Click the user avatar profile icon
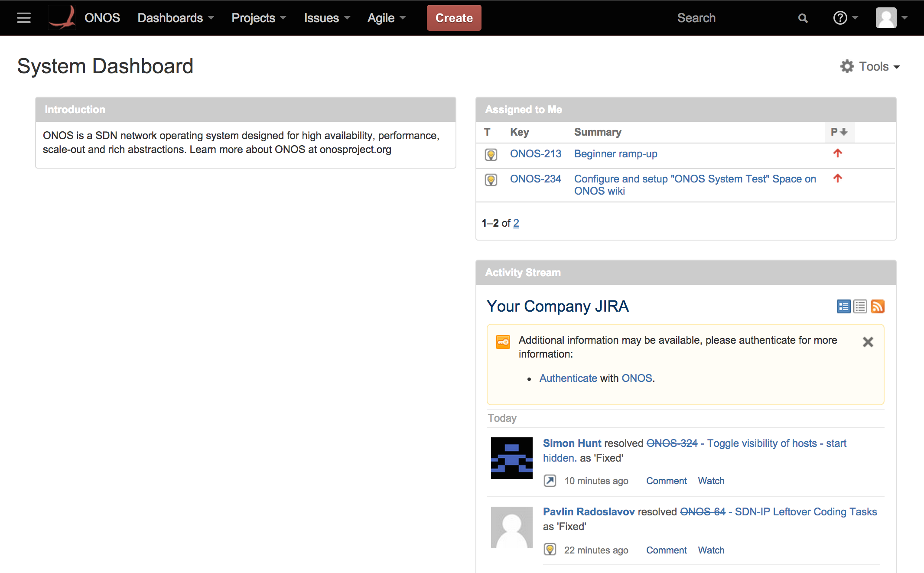Image resolution: width=924 pixels, height=573 pixels. pos(886,18)
